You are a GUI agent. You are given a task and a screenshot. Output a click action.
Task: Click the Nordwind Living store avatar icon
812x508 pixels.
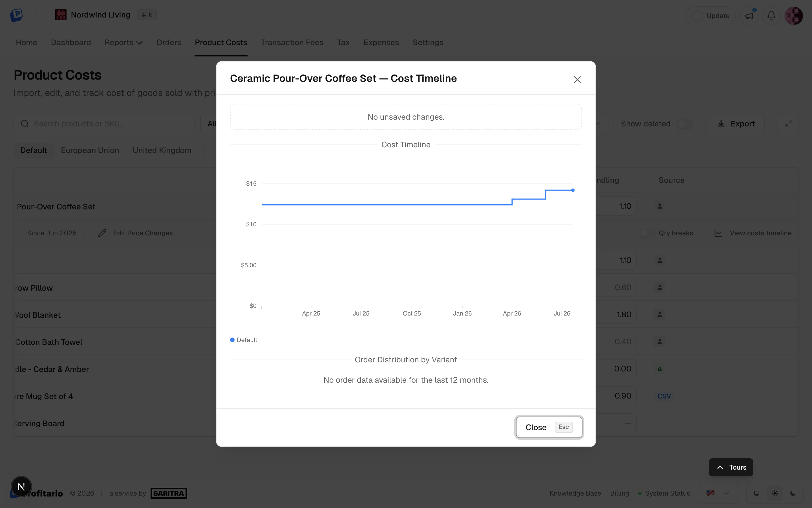(61, 15)
